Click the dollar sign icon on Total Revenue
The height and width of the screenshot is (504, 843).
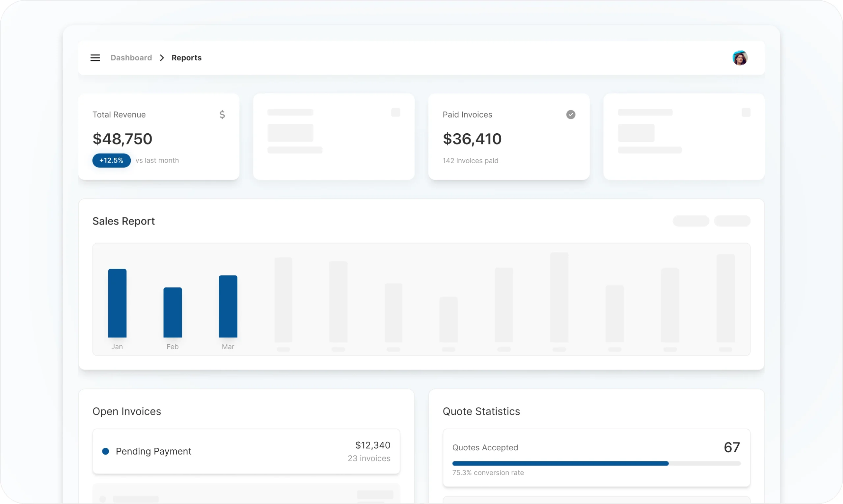222,115
